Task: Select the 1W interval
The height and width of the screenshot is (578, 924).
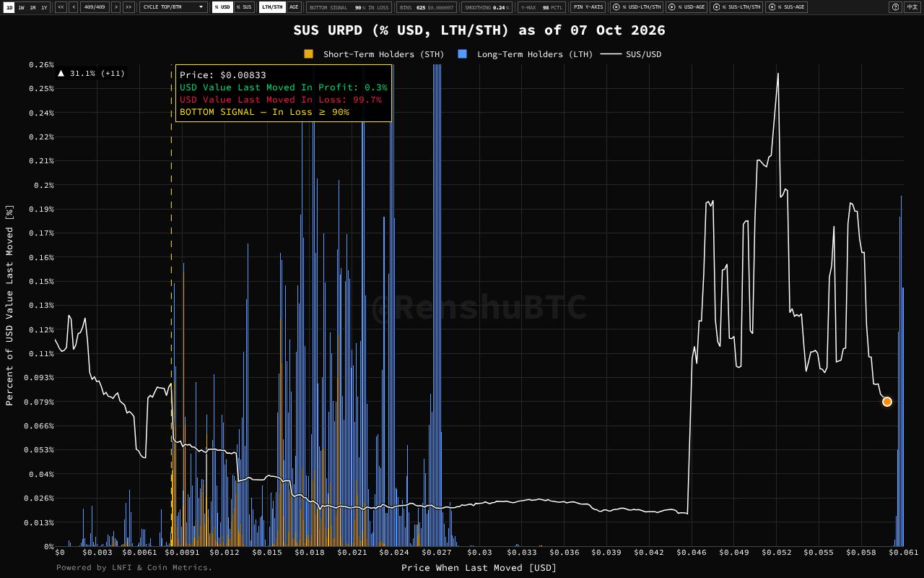Action: click(x=21, y=7)
